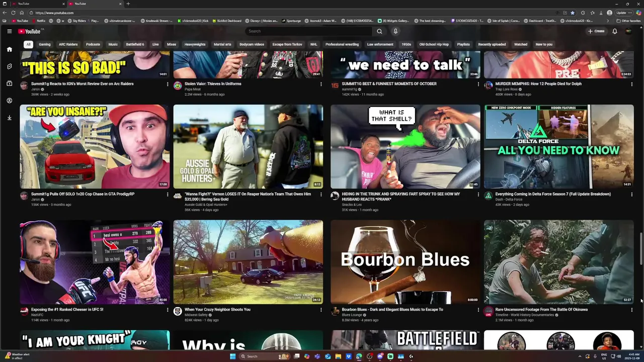The height and width of the screenshot is (362, 644).
Task: Open more options for Delta Force Season 7
Action: click(x=631, y=194)
